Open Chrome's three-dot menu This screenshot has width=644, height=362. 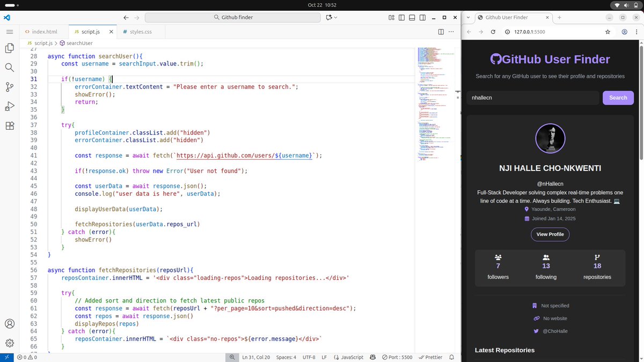point(636,32)
